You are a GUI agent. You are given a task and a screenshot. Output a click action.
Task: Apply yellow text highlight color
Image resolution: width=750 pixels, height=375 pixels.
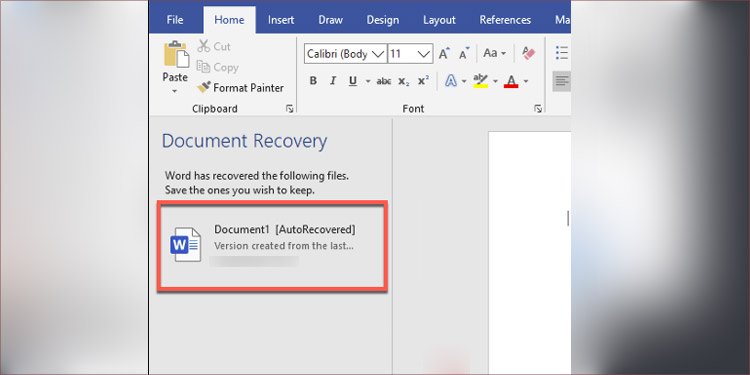pyautogui.click(x=480, y=81)
